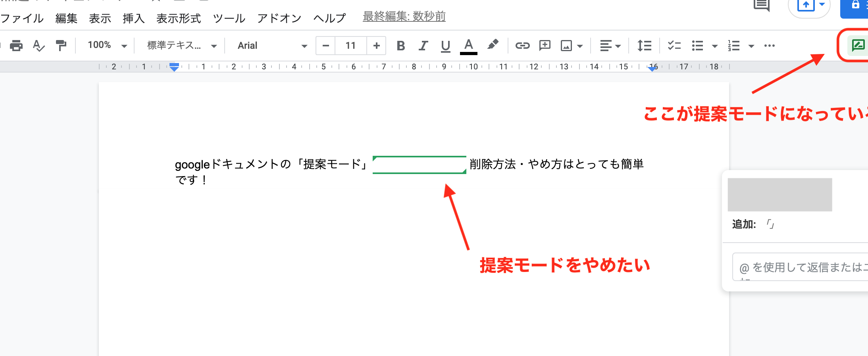The height and width of the screenshot is (356, 868).
Task: Click the add comment icon
Action: [545, 45]
